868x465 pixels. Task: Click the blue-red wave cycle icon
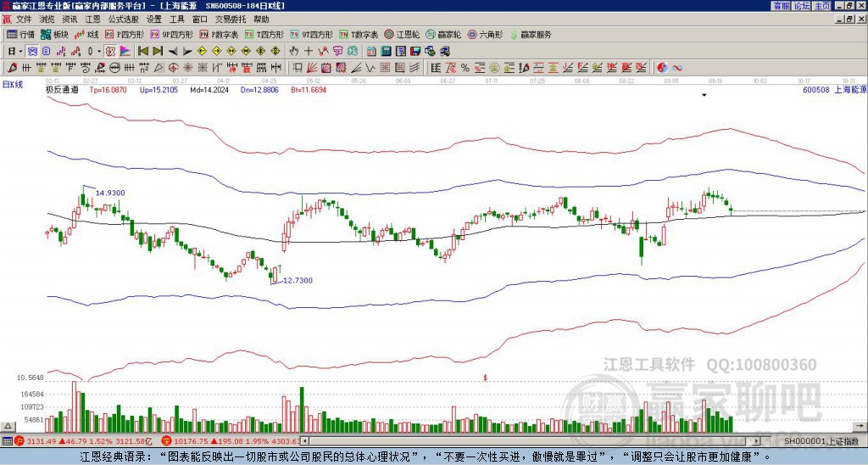tap(677, 68)
